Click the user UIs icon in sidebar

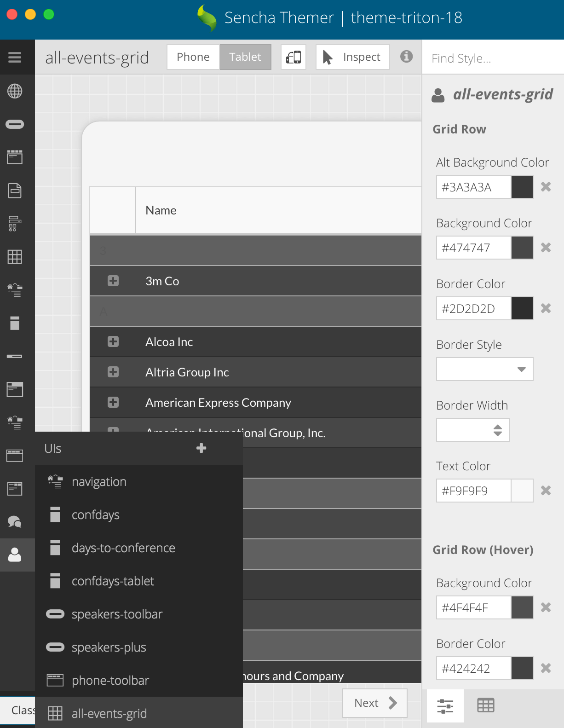pos(15,555)
